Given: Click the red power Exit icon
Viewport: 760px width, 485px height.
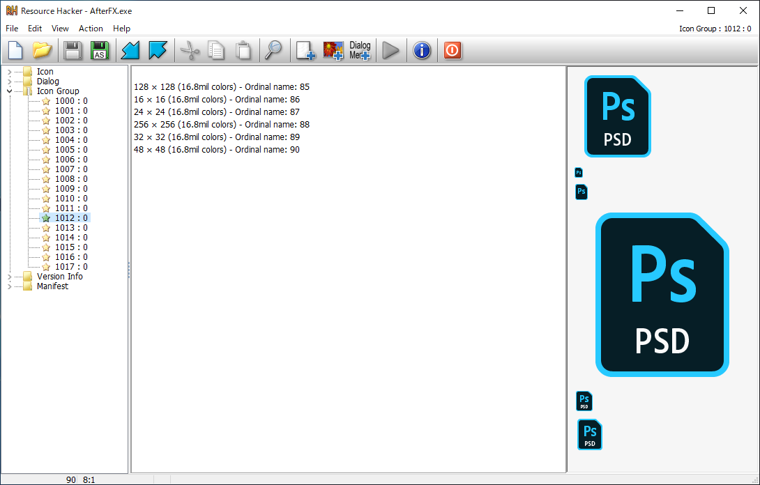Looking at the screenshot, I should 452,50.
